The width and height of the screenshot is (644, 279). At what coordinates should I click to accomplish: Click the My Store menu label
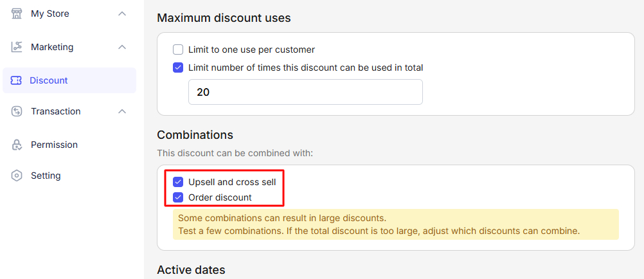(50, 14)
